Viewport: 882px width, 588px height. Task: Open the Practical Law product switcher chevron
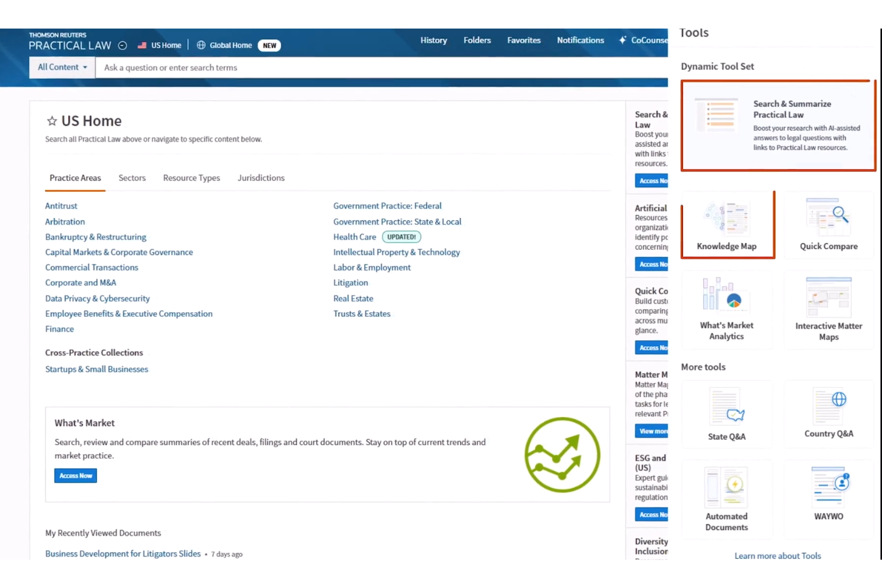(123, 45)
